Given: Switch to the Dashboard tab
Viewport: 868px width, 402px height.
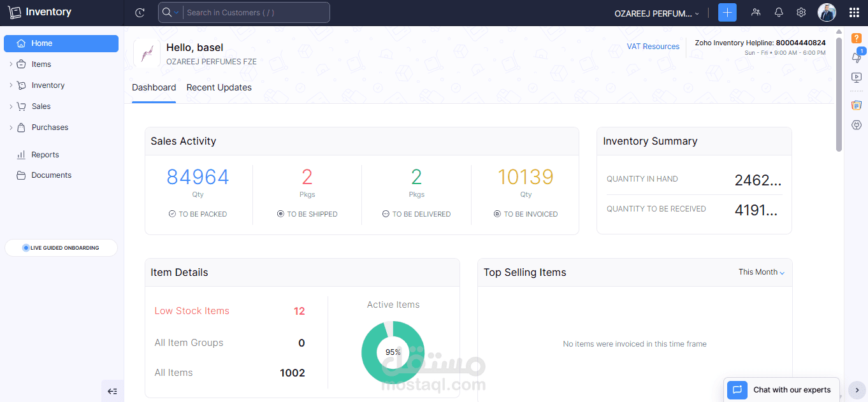Looking at the screenshot, I should 154,88.
